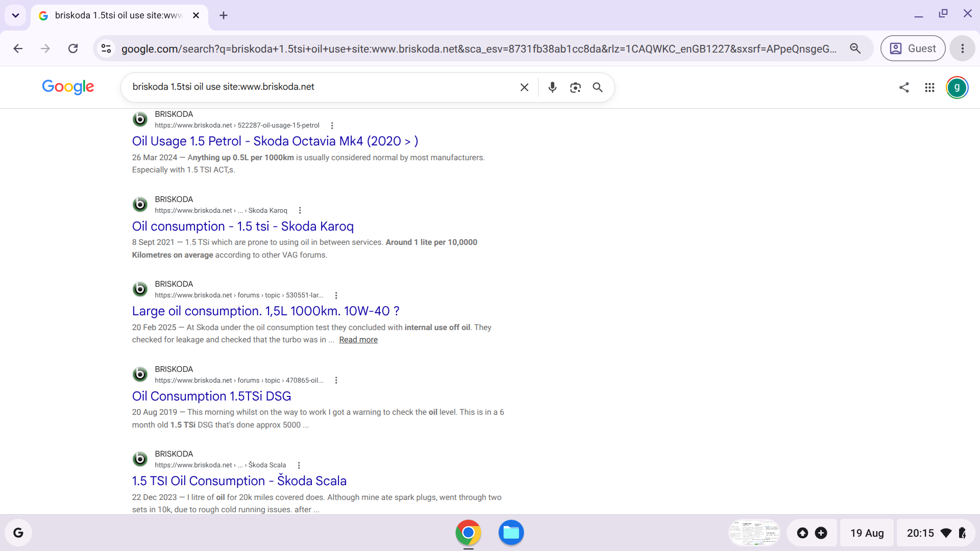The height and width of the screenshot is (551, 980).
Task: Search by image with Google Lens
Action: point(575,87)
